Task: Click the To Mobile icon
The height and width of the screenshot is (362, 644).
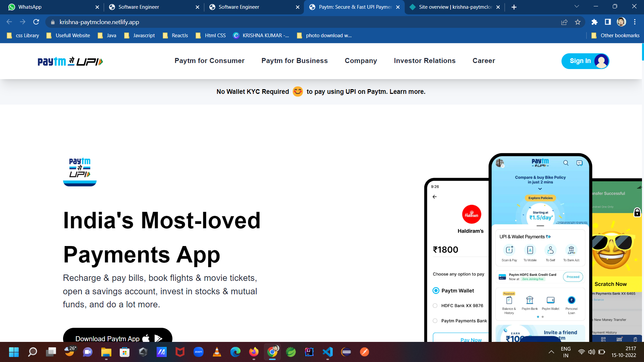Action: pos(530,250)
